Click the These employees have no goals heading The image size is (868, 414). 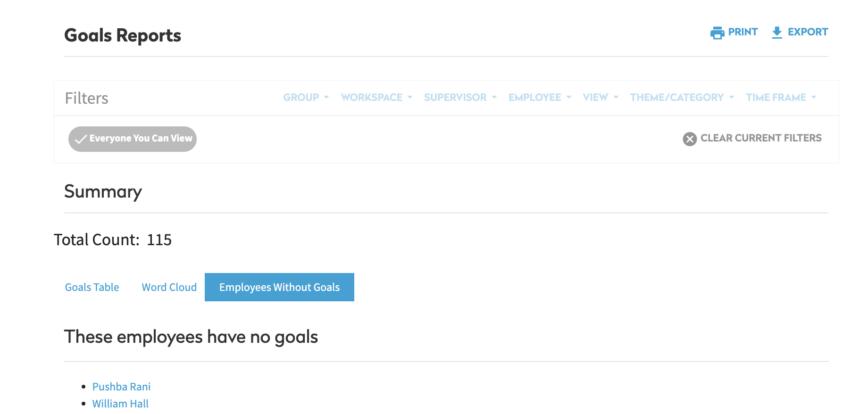click(x=191, y=337)
